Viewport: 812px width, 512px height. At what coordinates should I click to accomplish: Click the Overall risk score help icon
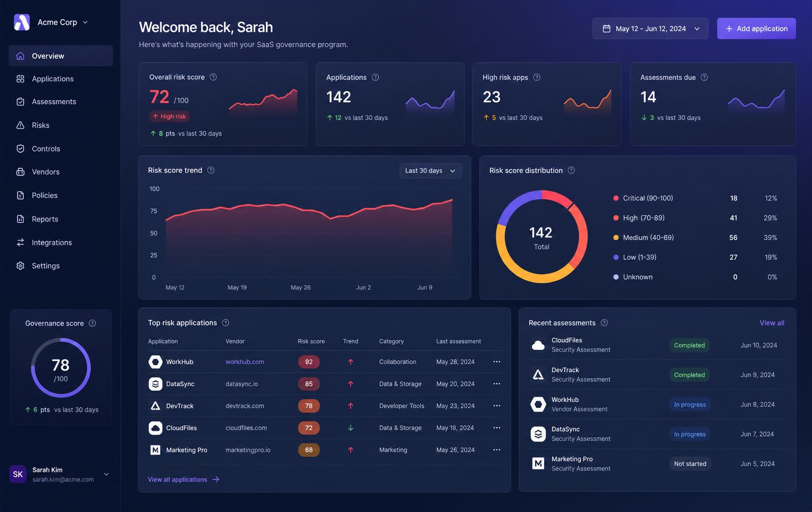(x=213, y=77)
